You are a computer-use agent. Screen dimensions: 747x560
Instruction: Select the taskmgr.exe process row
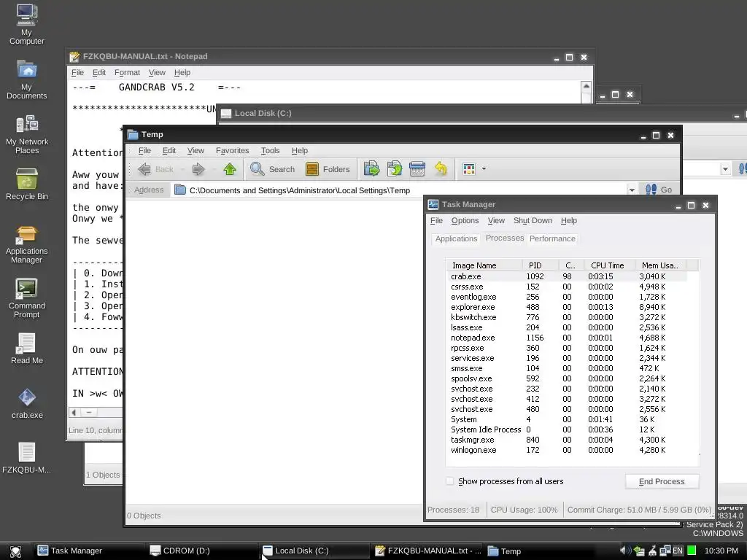pyautogui.click(x=567, y=440)
